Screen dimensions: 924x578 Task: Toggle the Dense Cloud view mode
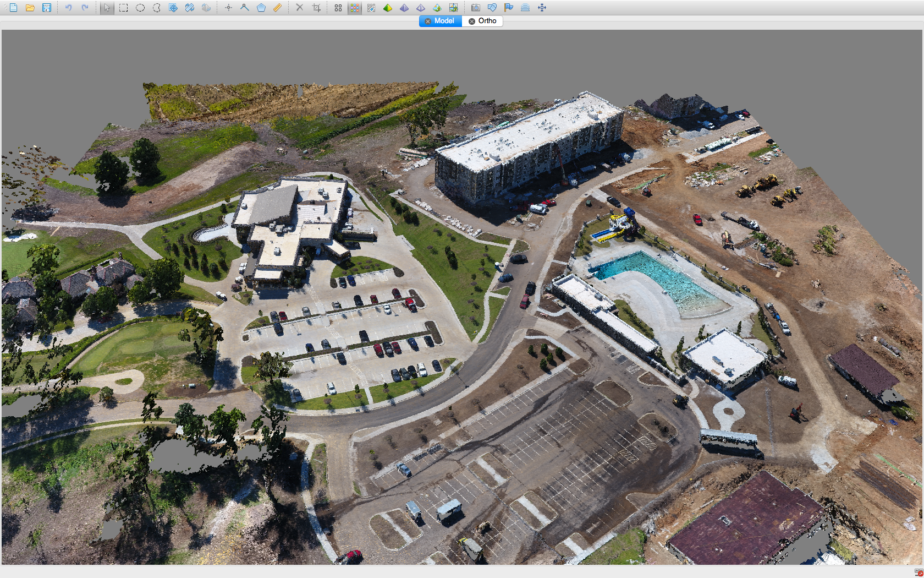pos(355,8)
